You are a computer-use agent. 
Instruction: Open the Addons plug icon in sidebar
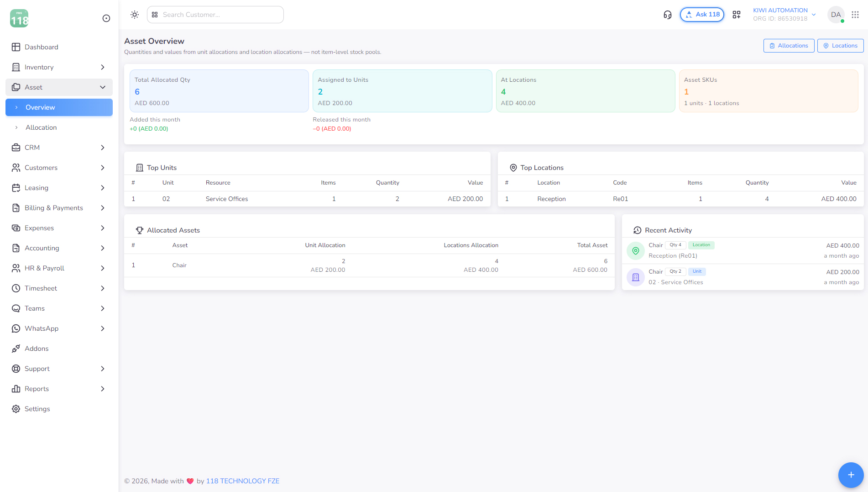click(16, 349)
